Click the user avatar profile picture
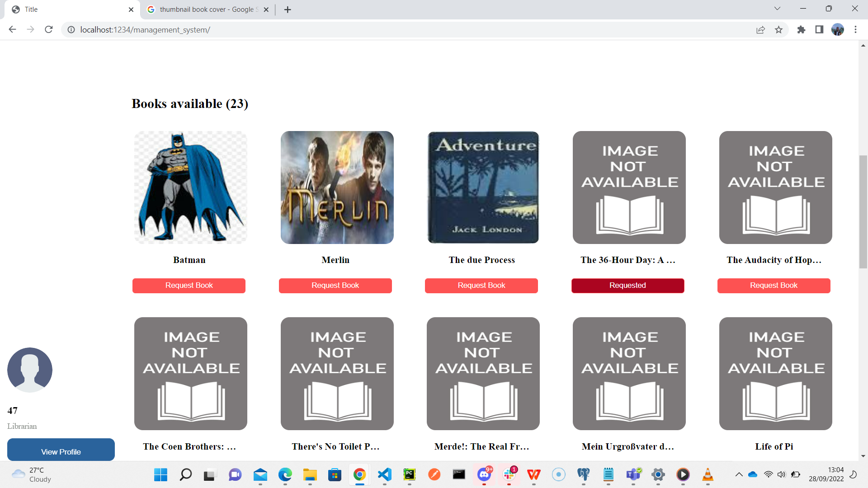Image resolution: width=868 pixels, height=488 pixels. 30,370
